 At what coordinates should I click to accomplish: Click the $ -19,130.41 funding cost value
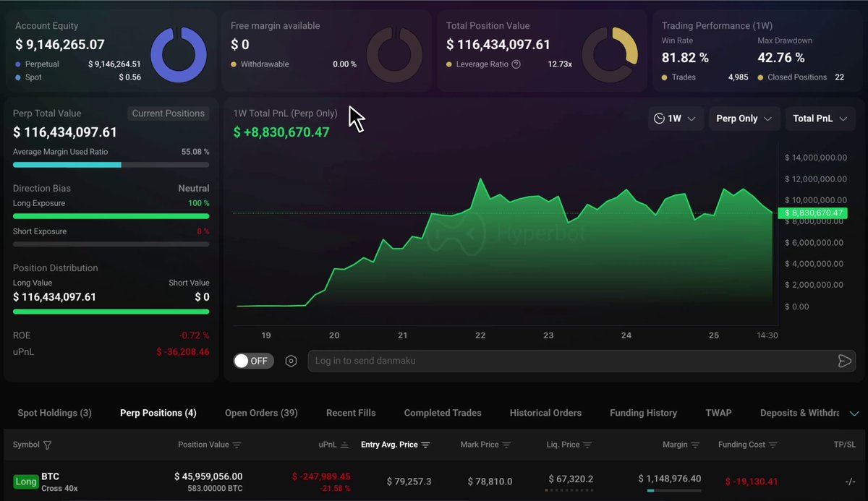point(752,481)
